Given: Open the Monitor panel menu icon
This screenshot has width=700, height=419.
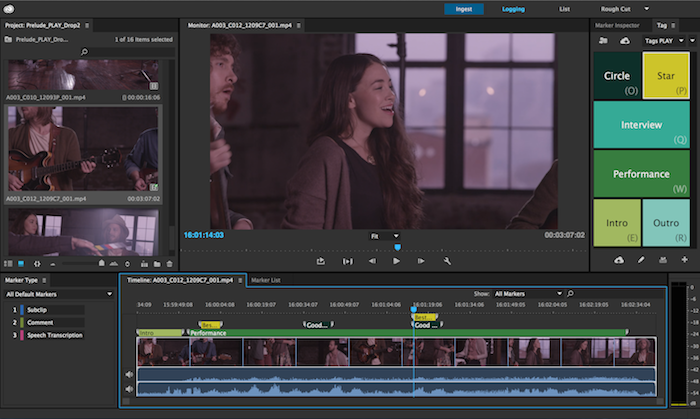Looking at the screenshot, I should [298, 25].
